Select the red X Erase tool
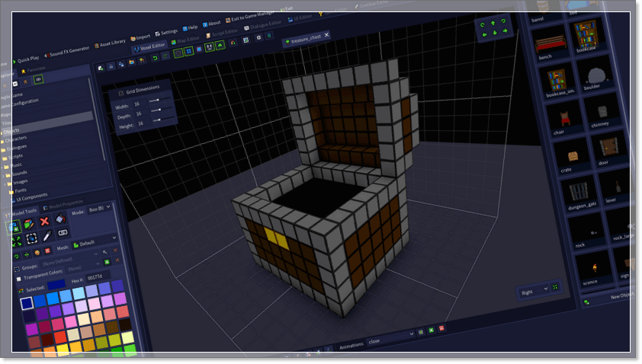 coord(44,222)
